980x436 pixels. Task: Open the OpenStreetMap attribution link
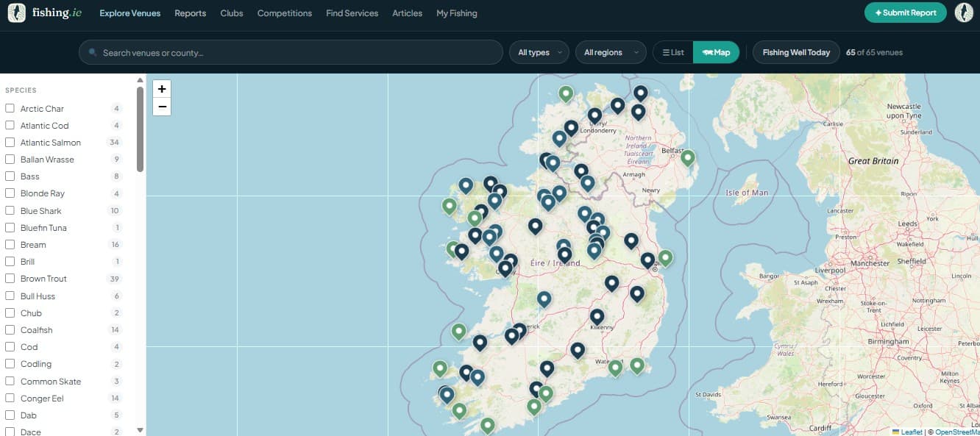[x=956, y=432]
